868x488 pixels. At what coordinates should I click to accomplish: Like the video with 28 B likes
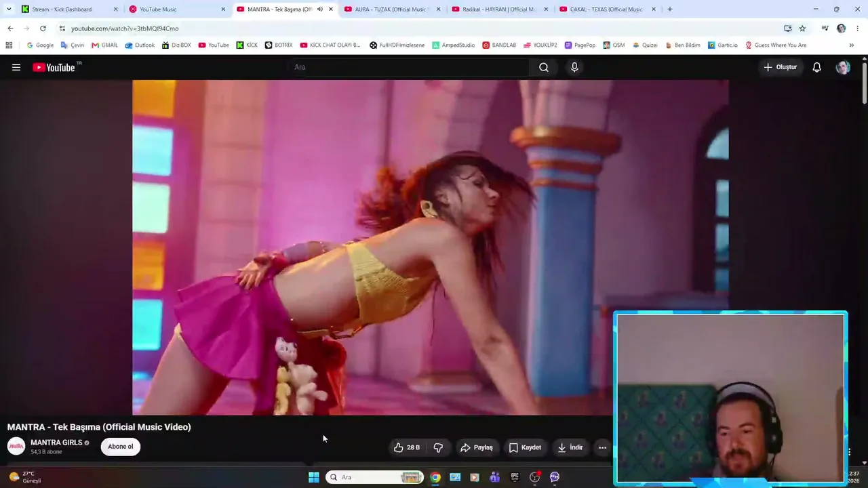[407, 447]
